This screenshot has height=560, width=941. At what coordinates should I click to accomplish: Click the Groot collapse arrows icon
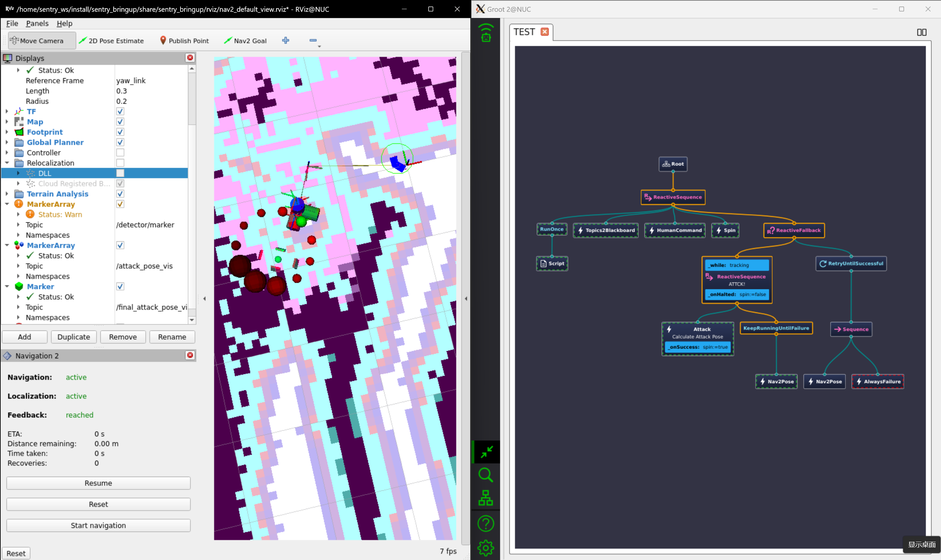[x=486, y=452]
